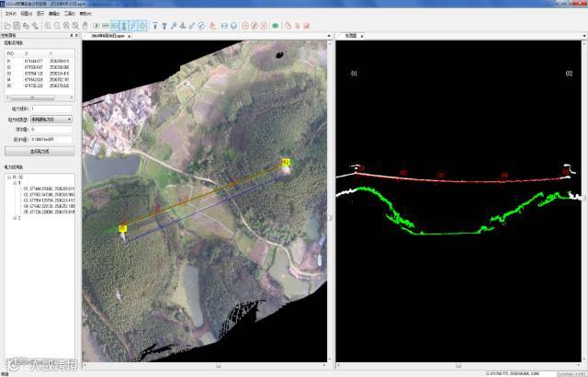The width and height of the screenshot is (588, 377).
Task: Open the second menu bar item 视图
Action: tap(27, 14)
